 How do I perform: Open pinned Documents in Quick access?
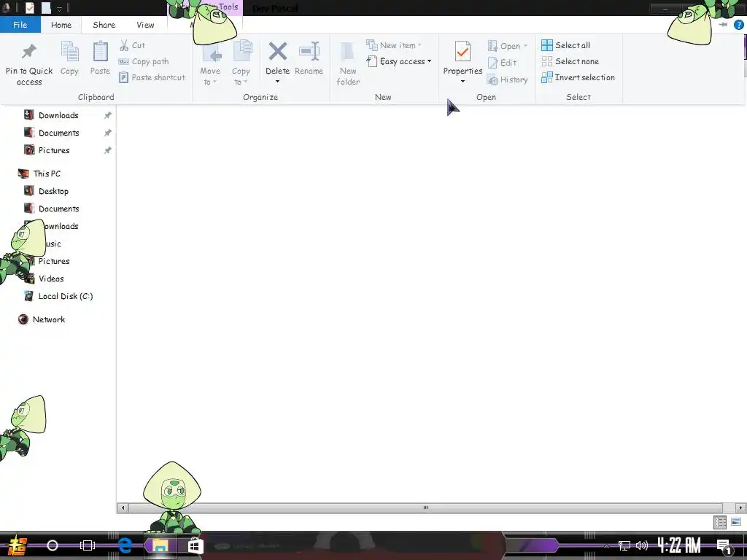tap(58, 133)
